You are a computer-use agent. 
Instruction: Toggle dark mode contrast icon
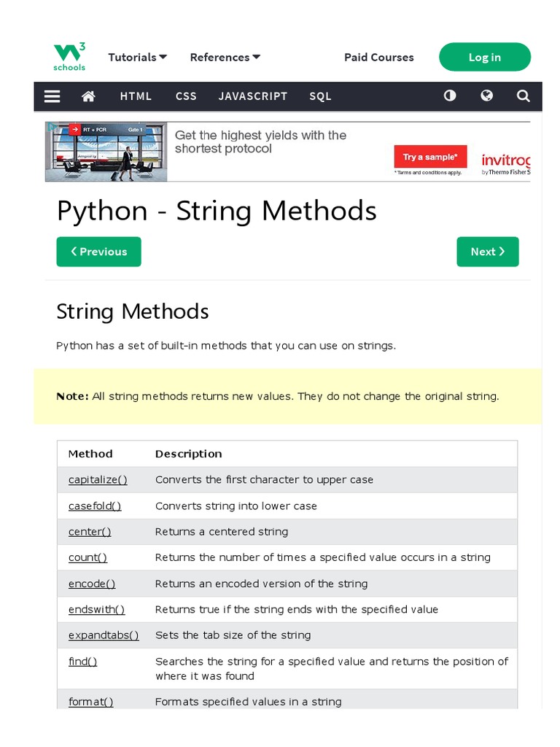[x=450, y=96]
